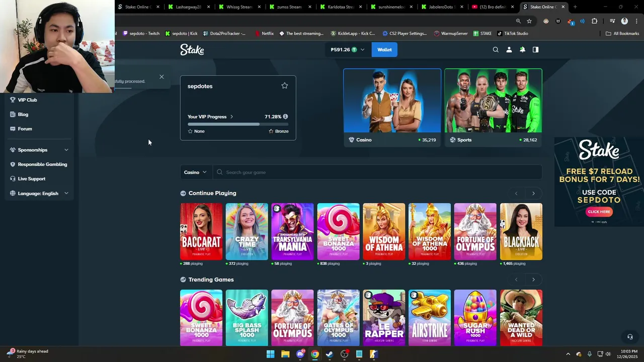The height and width of the screenshot is (362, 644).
Task: Open the user profile icon
Action: pos(509,50)
